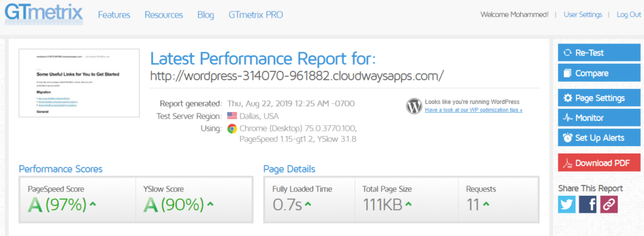
Task: Set Up Alerts for this page
Action: click(599, 138)
